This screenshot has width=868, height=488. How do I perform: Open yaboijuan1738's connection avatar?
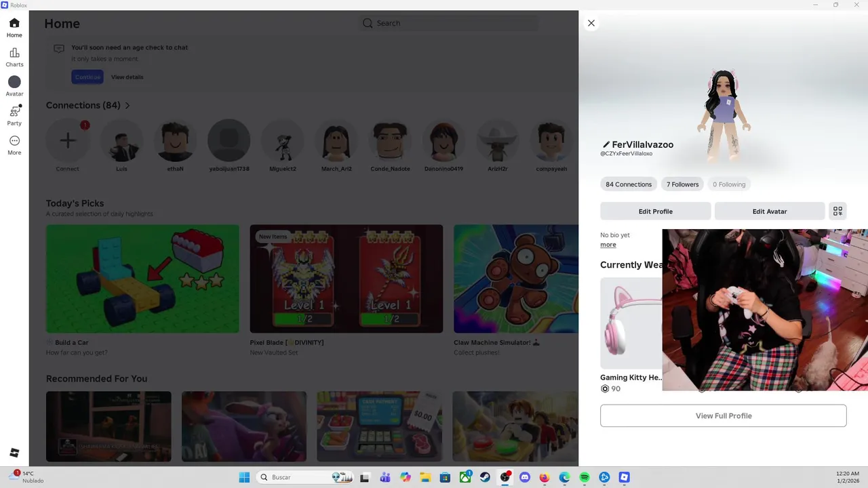[x=229, y=140]
